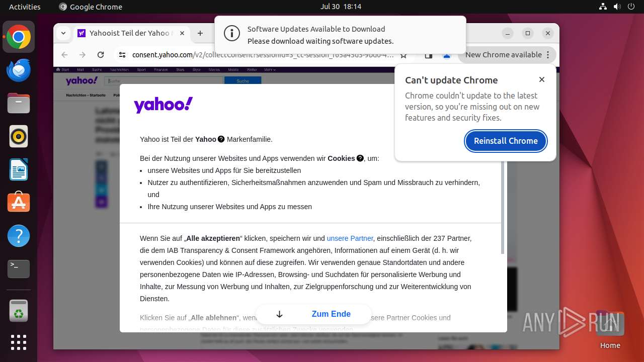Open the volume indicator icon

pyautogui.click(x=617, y=7)
